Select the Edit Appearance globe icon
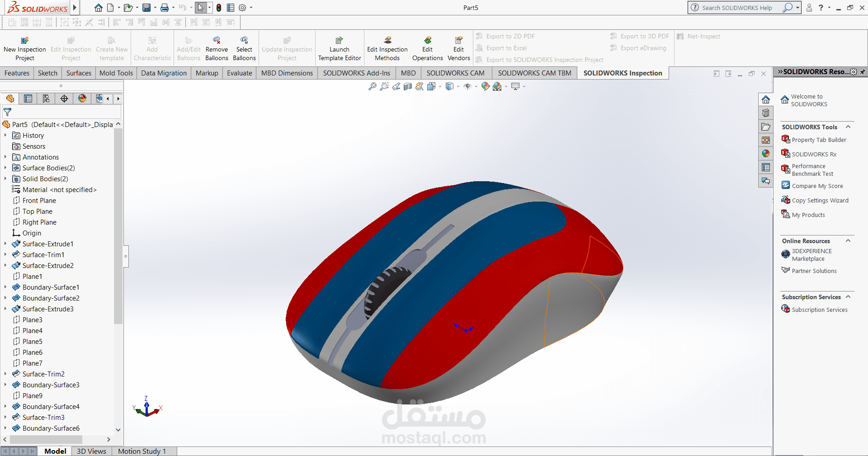 485,86
